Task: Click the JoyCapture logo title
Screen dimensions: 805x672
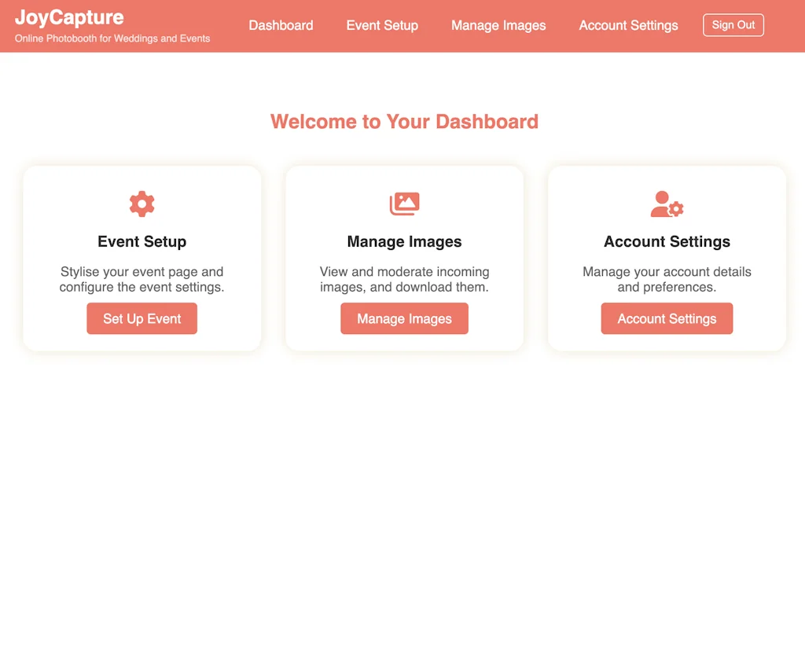Action: [x=69, y=17]
